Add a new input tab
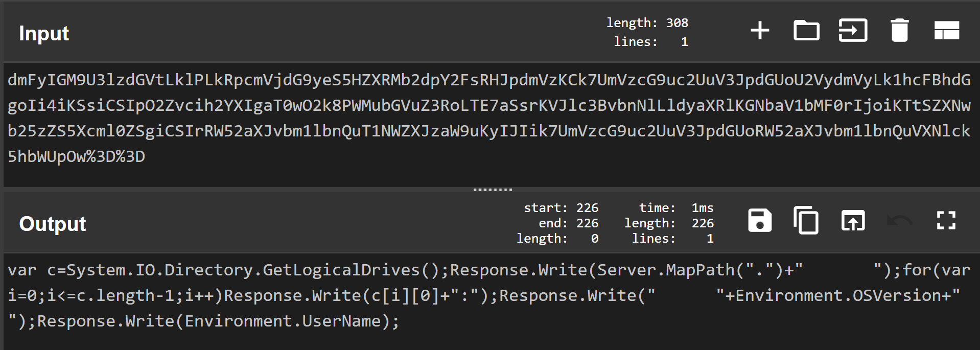The height and width of the screenshot is (350, 980). 760,31
